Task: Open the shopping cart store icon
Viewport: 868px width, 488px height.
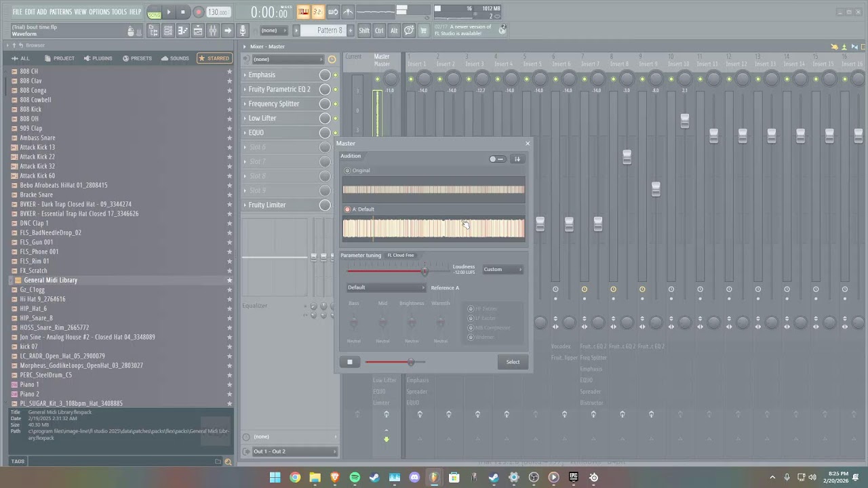Action: 424,30
